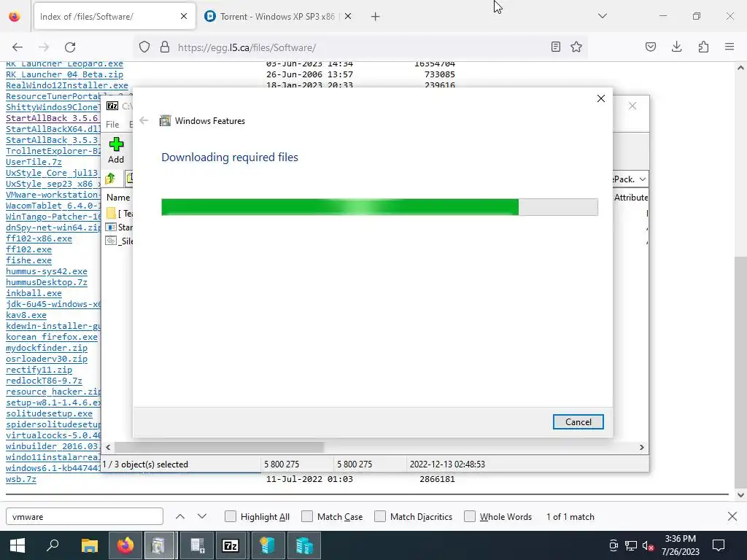Open the 7-Zip File menu

(112, 124)
